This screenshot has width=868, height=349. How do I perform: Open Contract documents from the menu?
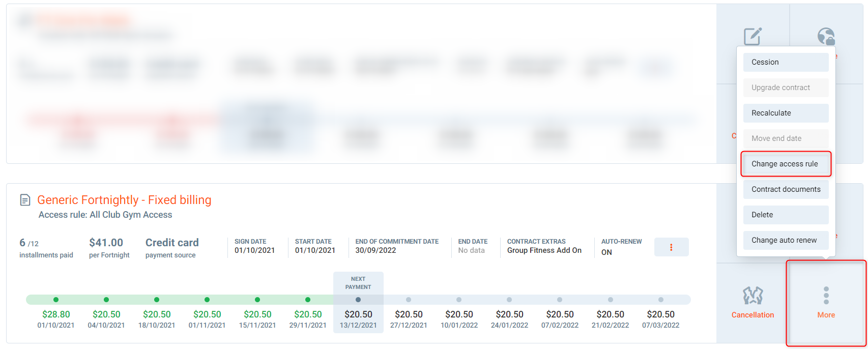(786, 189)
